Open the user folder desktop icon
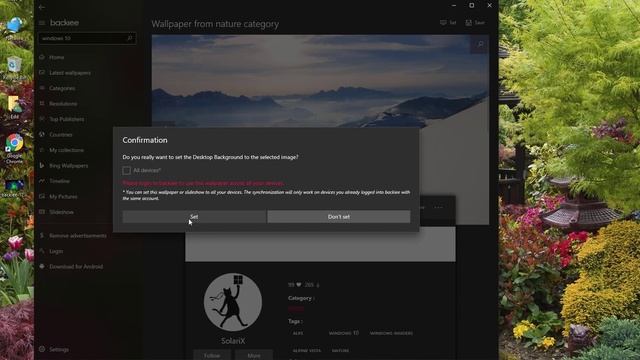The image size is (640, 360). point(14,107)
